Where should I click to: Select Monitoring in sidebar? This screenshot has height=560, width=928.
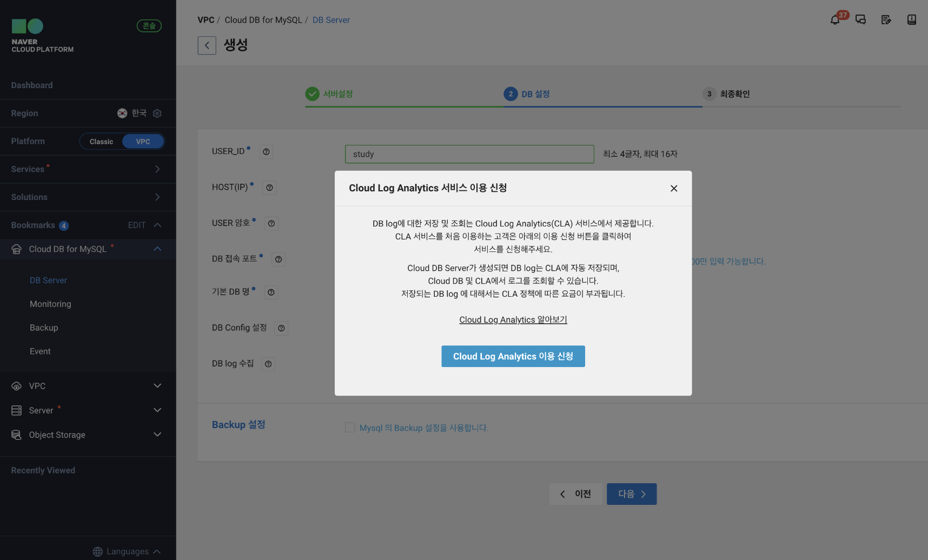coord(50,304)
